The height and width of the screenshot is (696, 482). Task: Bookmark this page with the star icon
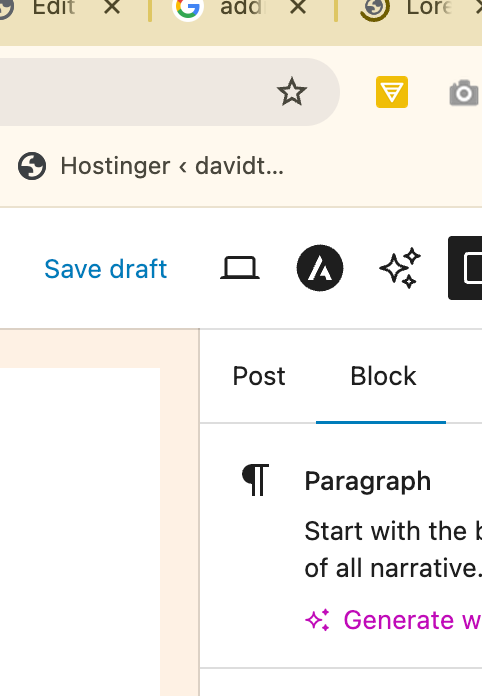[x=292, y=92]
